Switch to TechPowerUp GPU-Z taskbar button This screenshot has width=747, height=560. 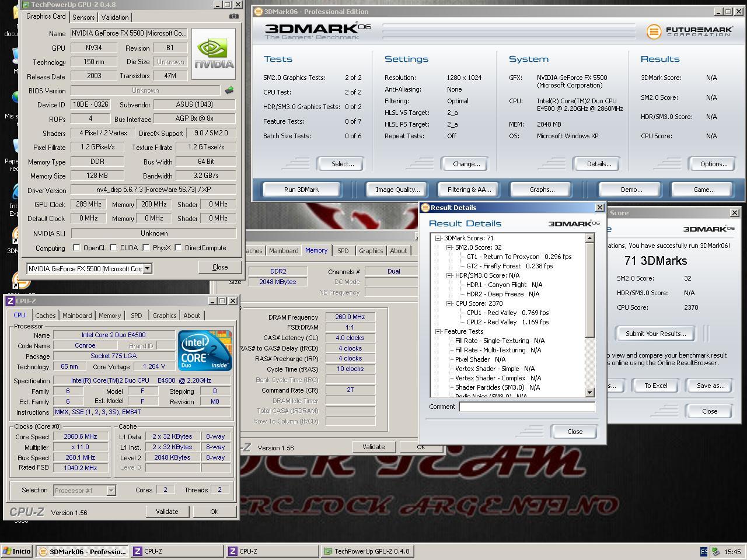(x=368, y=551)
